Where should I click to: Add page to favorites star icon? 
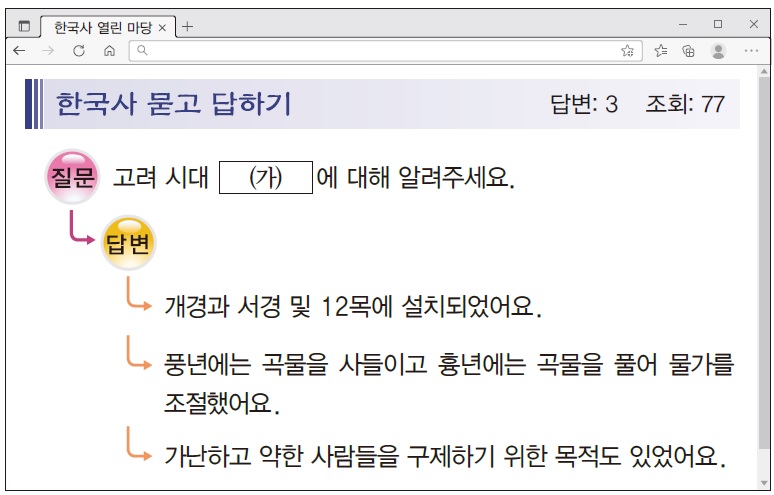tap(627, 50)
